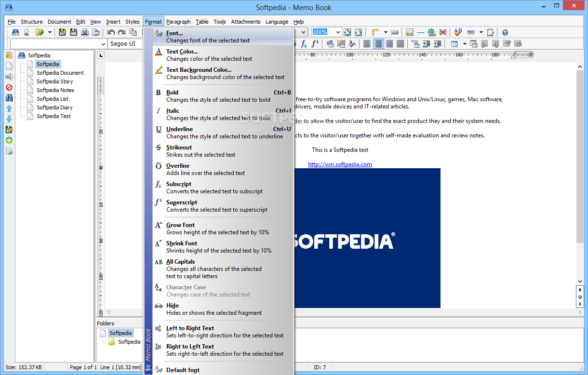Click the increase indent icon
Viewport: 588px width, 375px height.
click(426, 44)
